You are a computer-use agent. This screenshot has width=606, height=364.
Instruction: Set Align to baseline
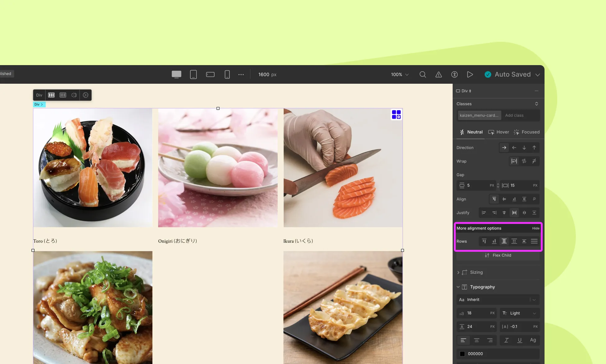(x=534, y=199)
